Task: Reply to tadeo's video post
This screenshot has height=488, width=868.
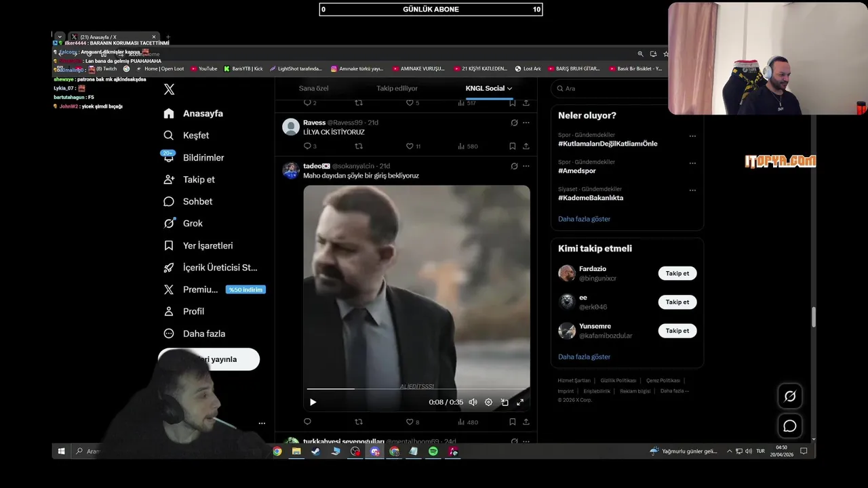Action: click(307, 422)
